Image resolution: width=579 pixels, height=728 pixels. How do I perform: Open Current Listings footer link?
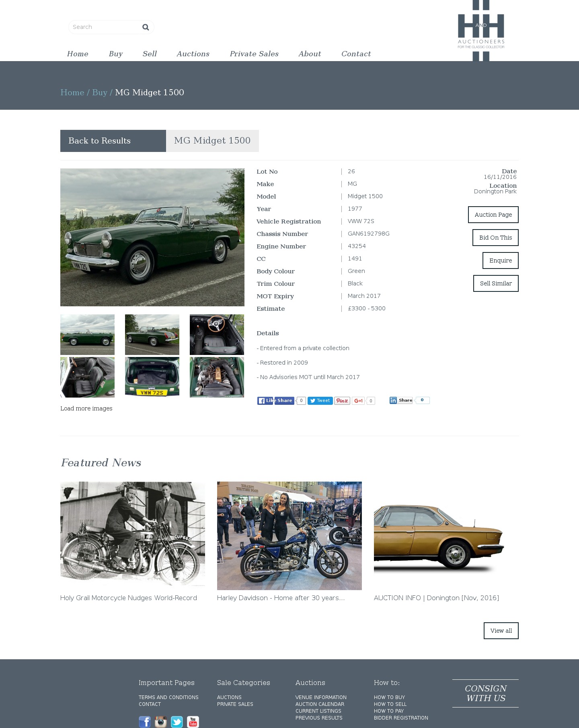pos(318,711)
